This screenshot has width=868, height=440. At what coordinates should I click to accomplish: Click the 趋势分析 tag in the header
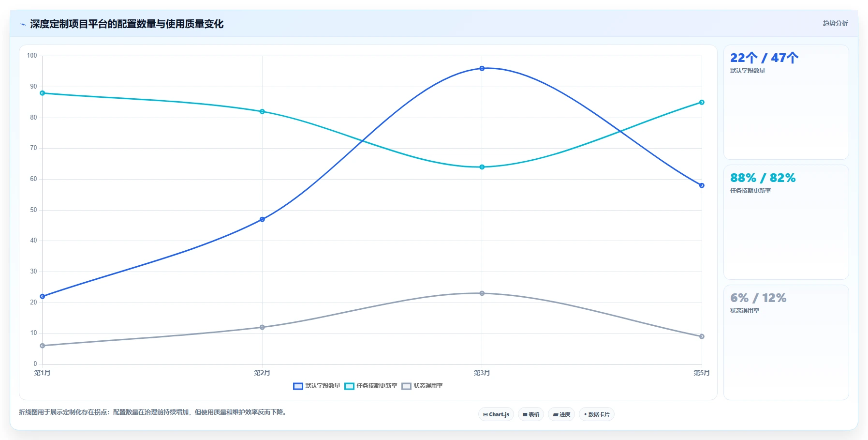pyautogui.click(x=835, y=23)
